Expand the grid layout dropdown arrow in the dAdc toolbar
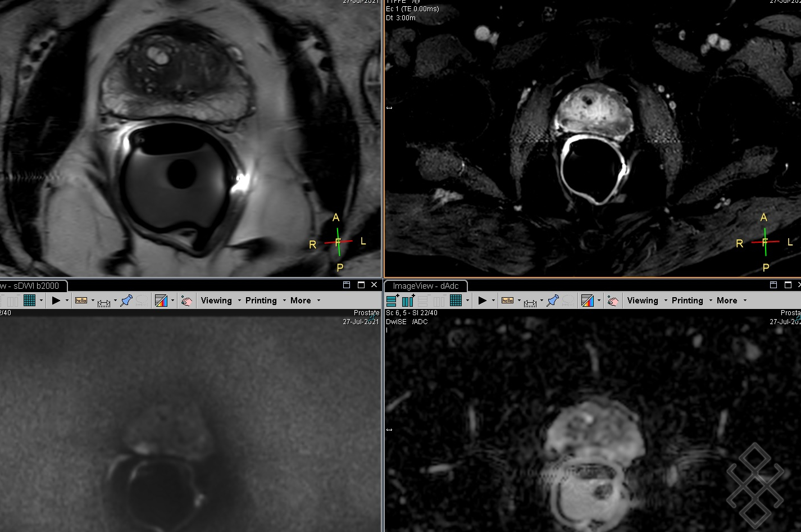This screenshot has height=532, width=801. [x=467, y=301]
